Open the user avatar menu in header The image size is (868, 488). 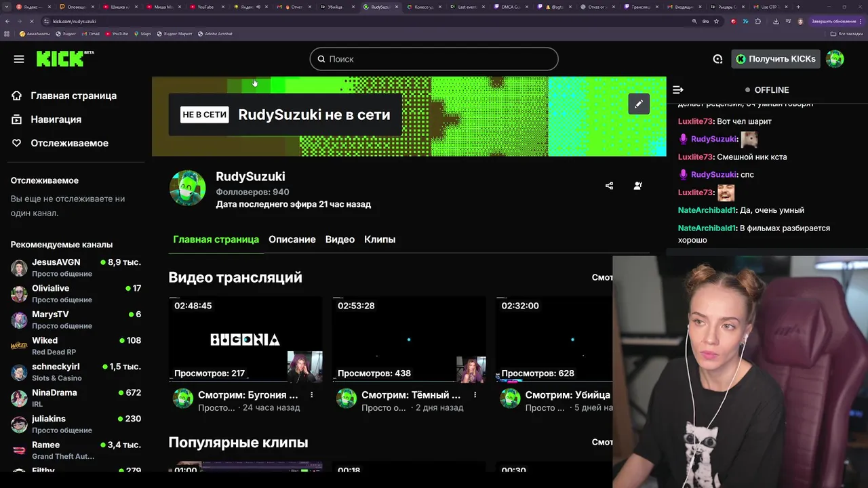tap(835, 59)
